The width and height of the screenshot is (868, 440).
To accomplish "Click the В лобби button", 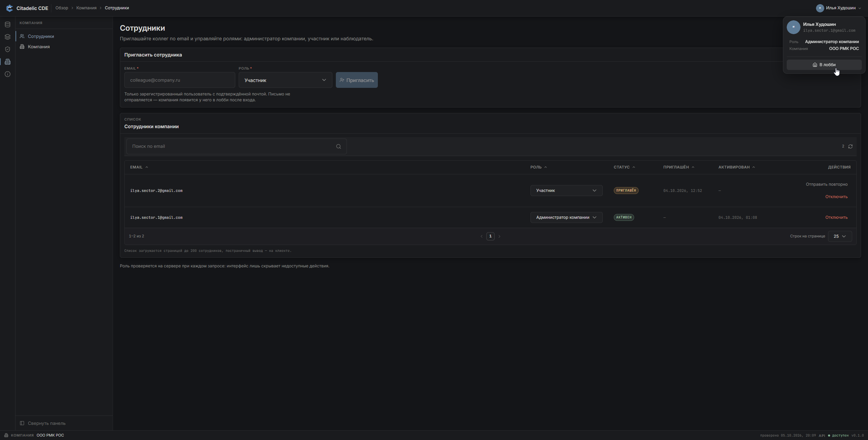I will (824, 65).
